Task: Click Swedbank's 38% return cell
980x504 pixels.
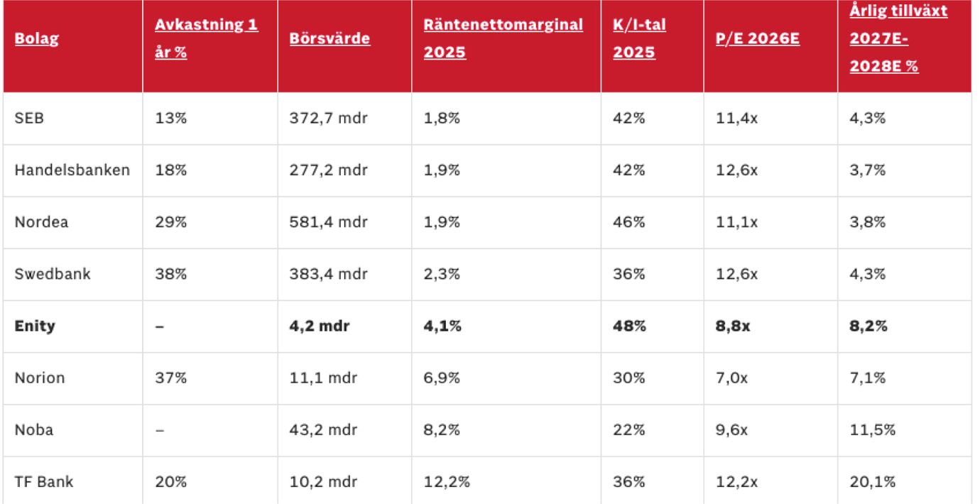Action: click(x=171, y=273)
